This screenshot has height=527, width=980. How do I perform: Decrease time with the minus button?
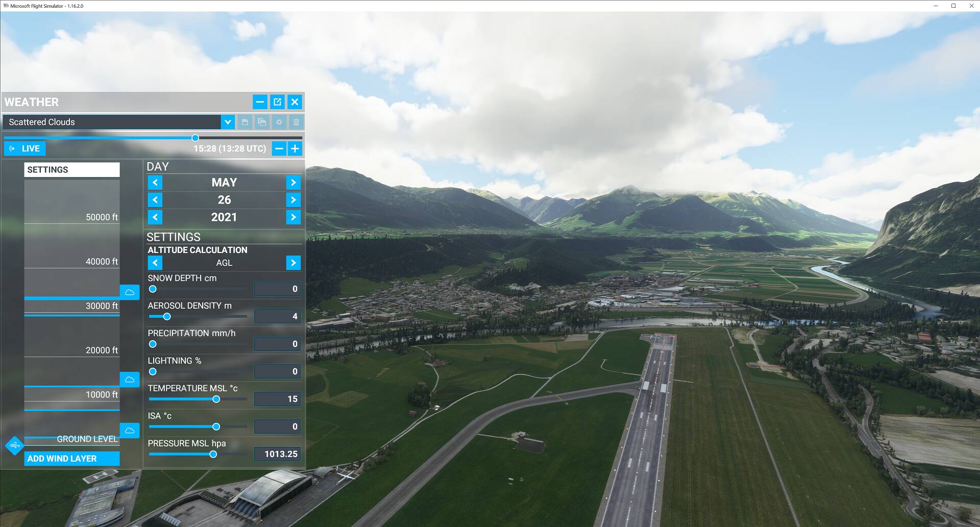279,148
